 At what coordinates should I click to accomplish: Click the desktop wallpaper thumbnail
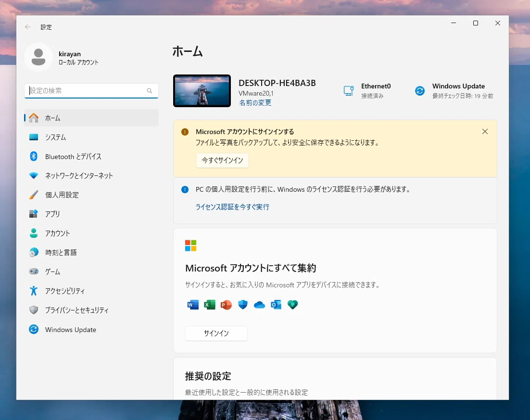tap(202, 91)
